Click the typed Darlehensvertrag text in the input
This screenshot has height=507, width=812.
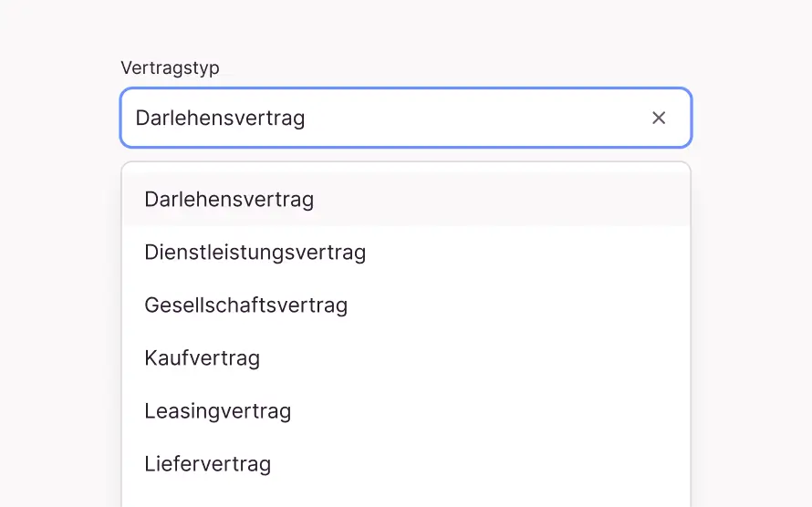[x=220, y=118]
